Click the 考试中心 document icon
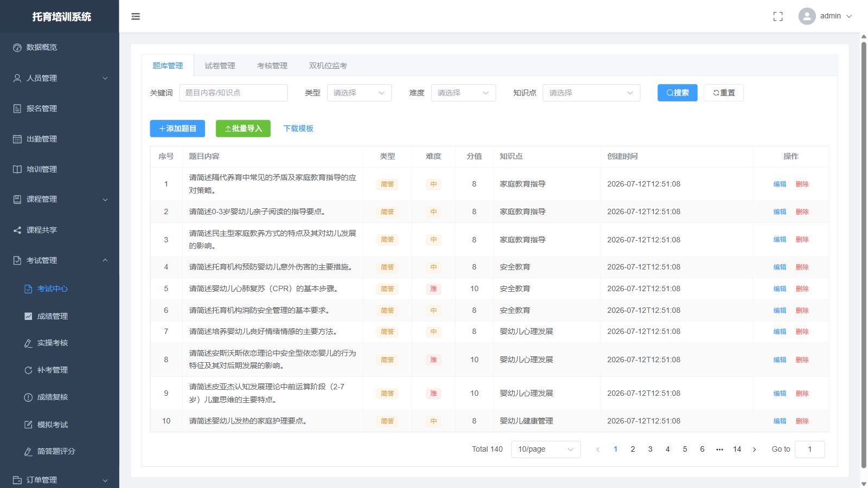This screenshot has height=488, width=868. [x=28, y=289]
